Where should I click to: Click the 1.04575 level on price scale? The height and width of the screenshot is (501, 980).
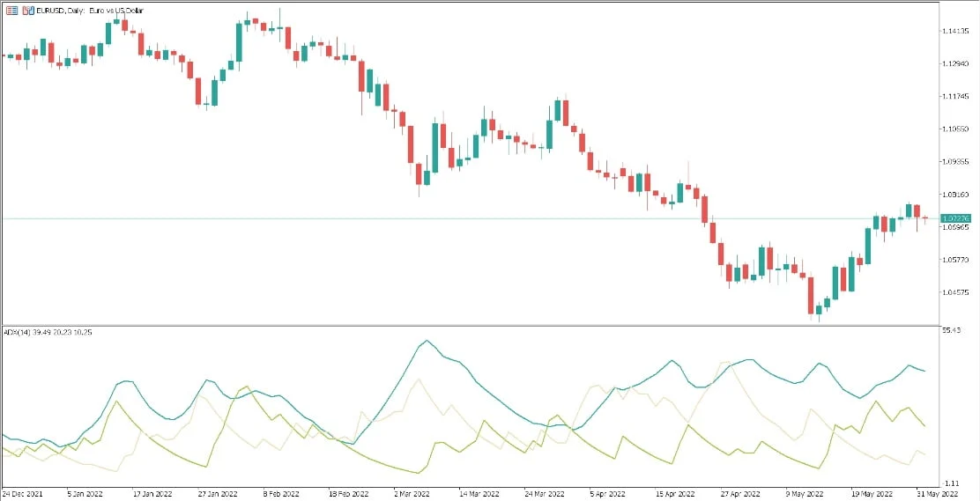(x=955, y=292)
